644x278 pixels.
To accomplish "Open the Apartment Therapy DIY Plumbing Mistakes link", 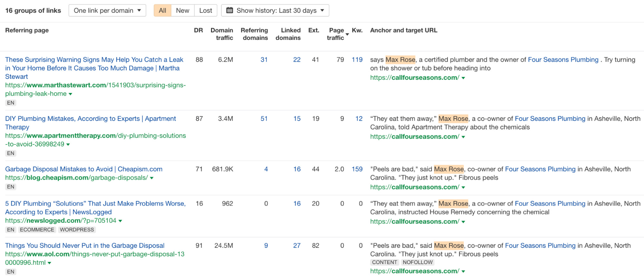I will click(x=91, y=123).
